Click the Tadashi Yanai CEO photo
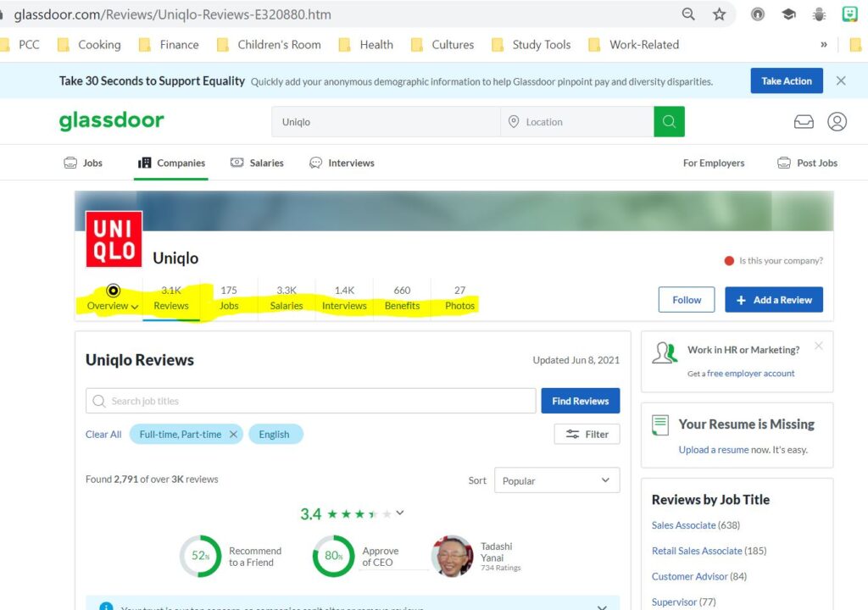This screenshot has height=610, width=868. [x=453, y=556]
